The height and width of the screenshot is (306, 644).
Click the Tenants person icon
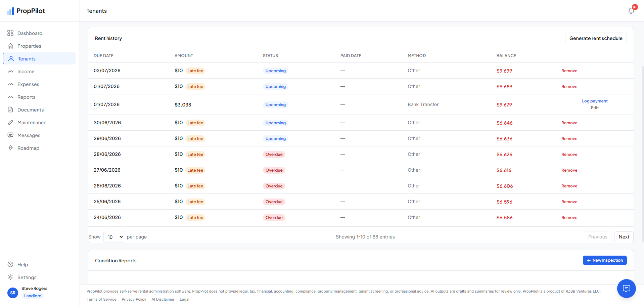(x=11, y=58)
